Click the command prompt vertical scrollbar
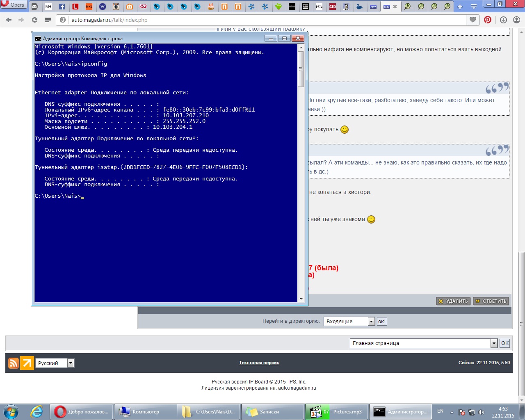 tap(301, 172)
